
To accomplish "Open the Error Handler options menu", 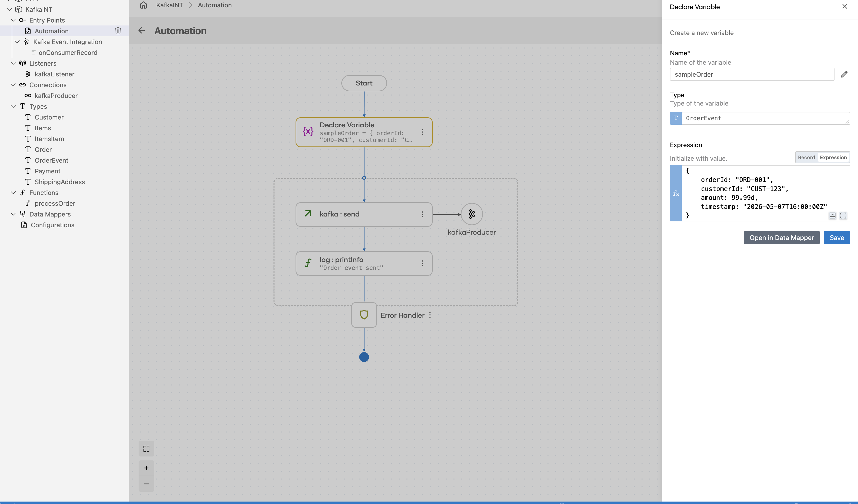I will [430, 315].
